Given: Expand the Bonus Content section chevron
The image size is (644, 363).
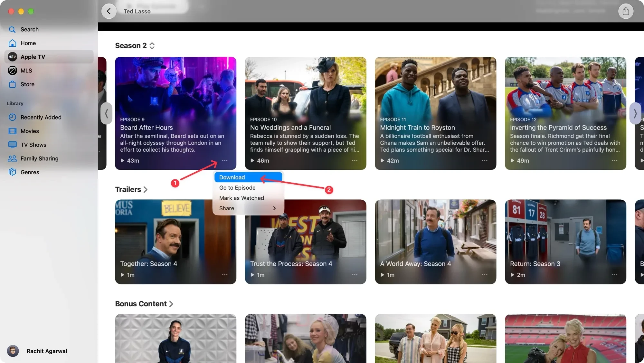Looking at the screenshot, I should (x=171, y=304).
